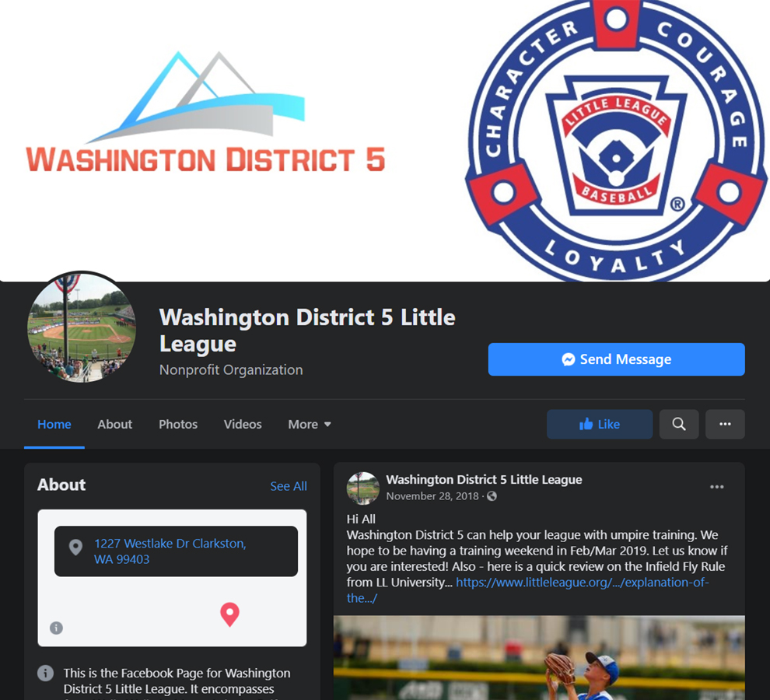Open page search magnifier icon
This screenshot has height=700, width=770.
click(679, 424)
